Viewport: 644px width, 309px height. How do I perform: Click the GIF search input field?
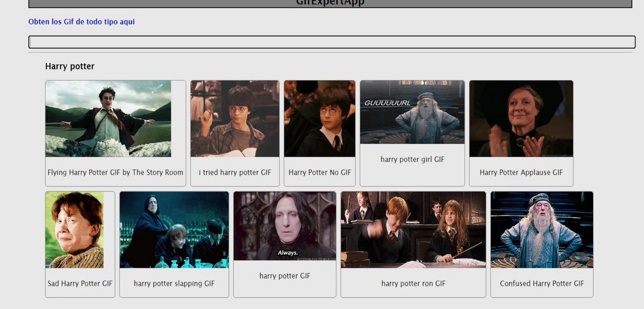(x=332, y=42)
